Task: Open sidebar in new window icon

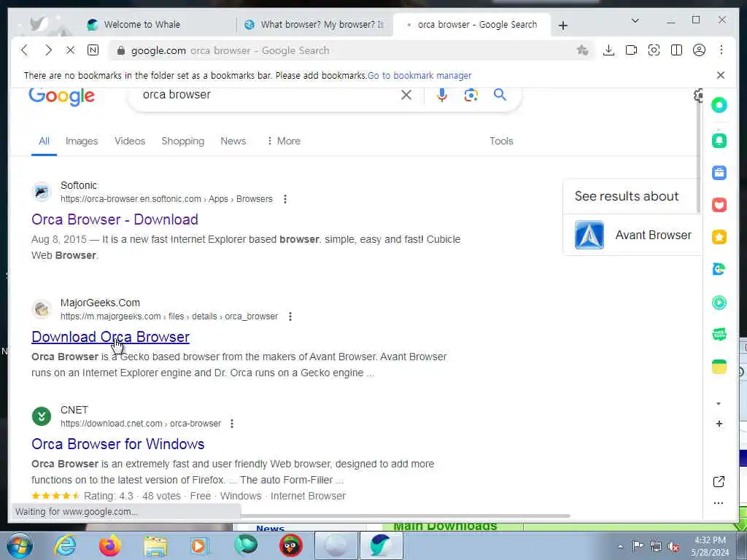Action: pos(719,481)
